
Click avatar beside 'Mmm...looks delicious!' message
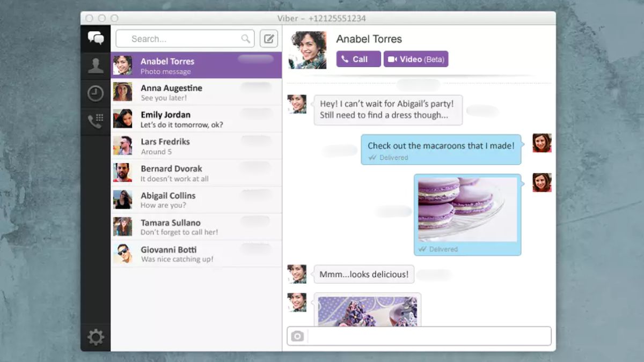click(x=297, y=274)
